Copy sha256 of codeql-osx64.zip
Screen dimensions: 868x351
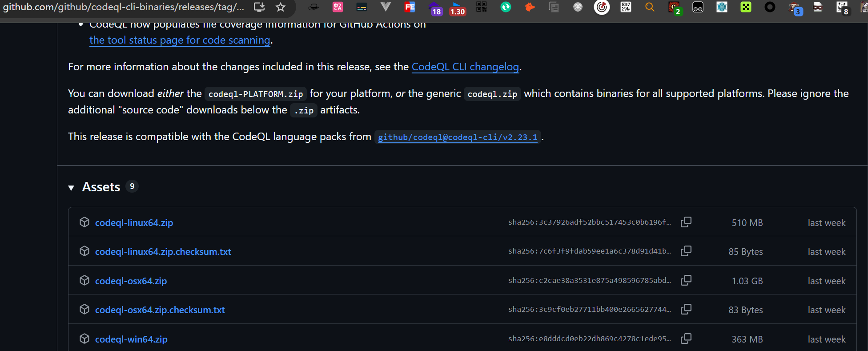click(686, 280)
